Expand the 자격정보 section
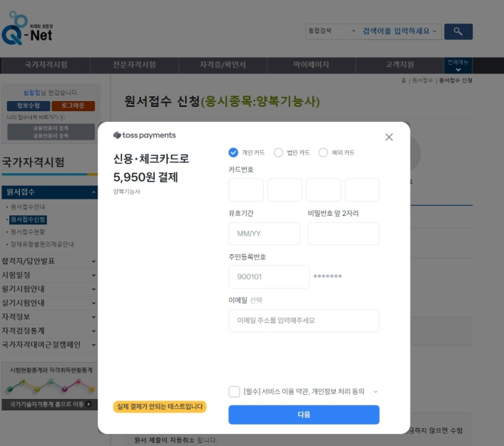 (49, 317)
